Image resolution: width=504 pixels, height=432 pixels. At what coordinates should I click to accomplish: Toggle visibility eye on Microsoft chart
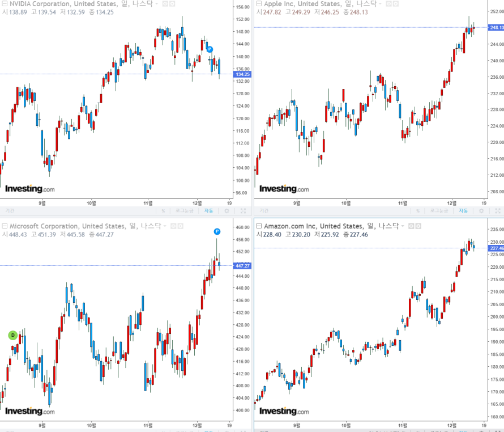pyautogui.click(x=173, y=226)
